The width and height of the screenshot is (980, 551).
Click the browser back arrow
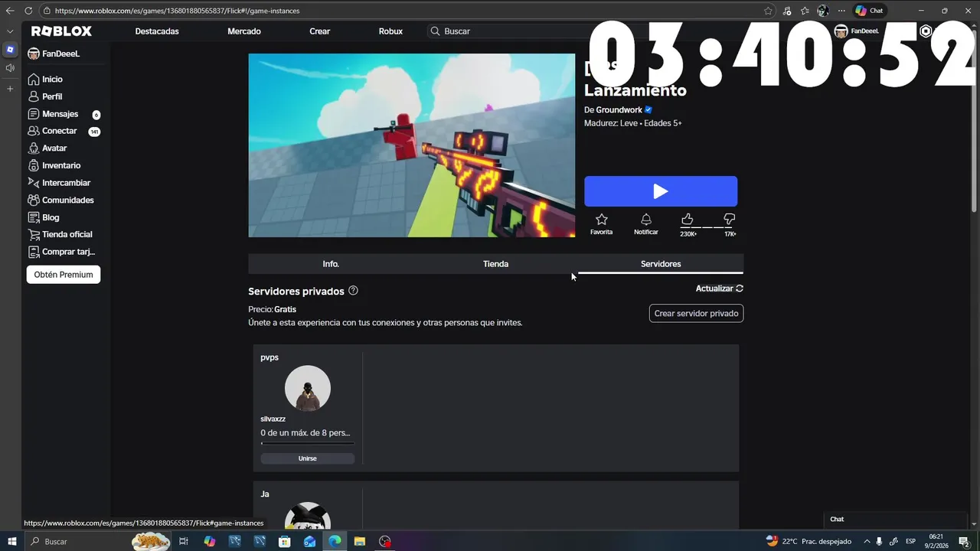pyautogui.click(x=10, y=11)
